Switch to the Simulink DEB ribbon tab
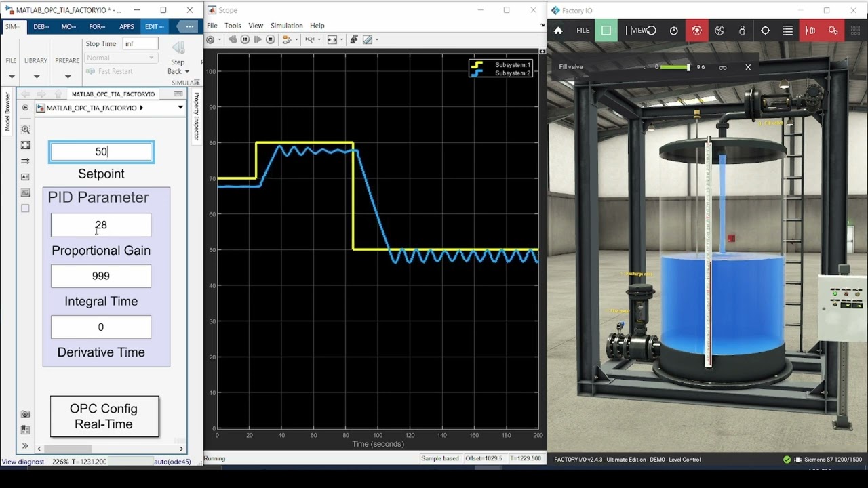868x488 pixels. (41, 27)
